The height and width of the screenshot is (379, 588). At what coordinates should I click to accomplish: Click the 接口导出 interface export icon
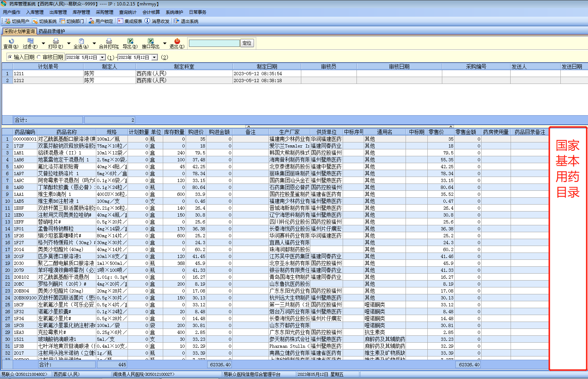tap(150, 41)
